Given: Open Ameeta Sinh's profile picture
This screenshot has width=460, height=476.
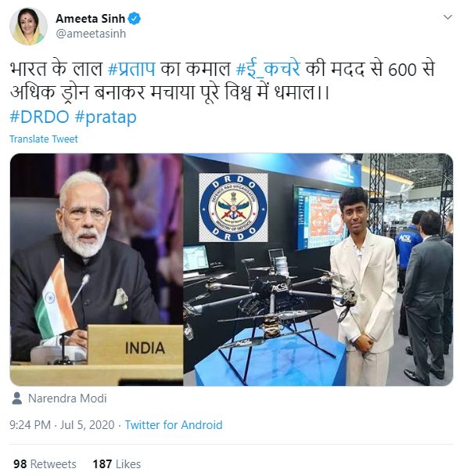Looking at the screenshot, I should pyautogui.click(x=28, y=27).
